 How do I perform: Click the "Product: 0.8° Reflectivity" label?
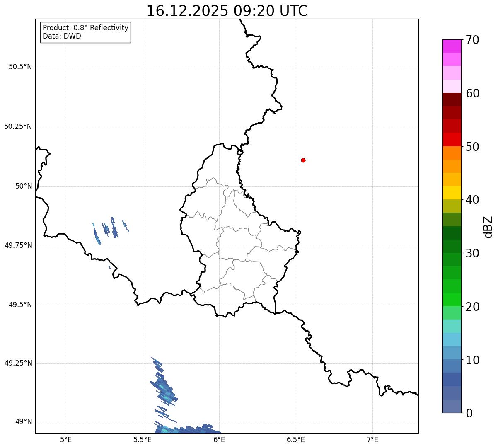click(86, 28)
